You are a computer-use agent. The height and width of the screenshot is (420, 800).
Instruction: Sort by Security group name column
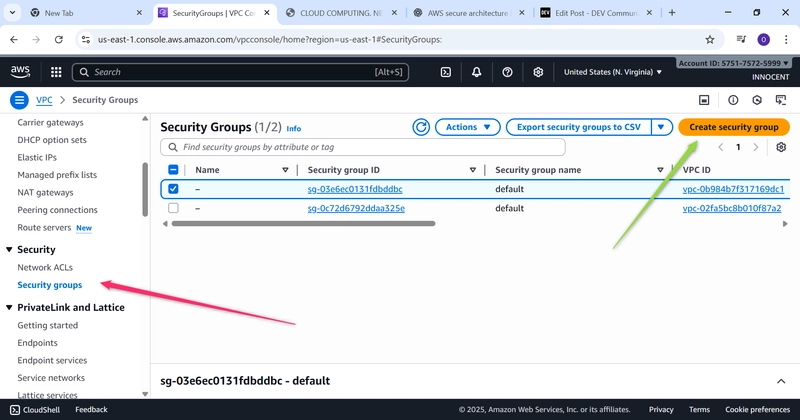[660, 170]
